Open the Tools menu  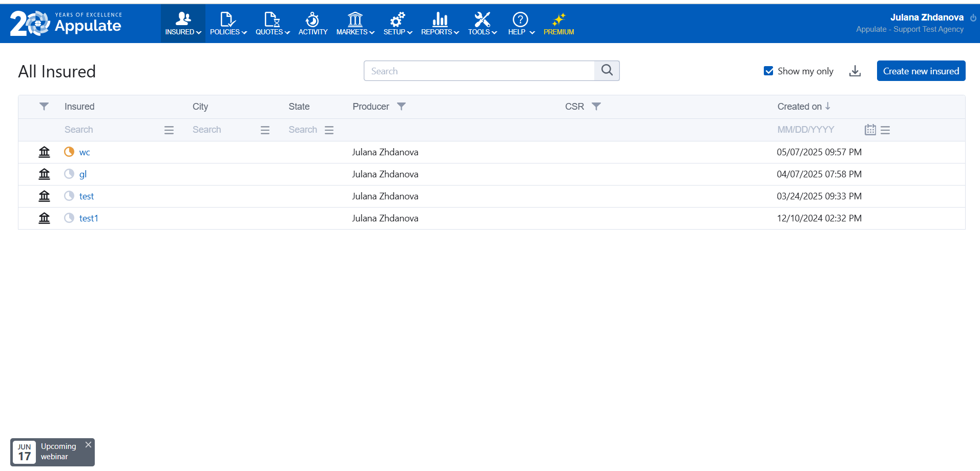click(482, 24)
